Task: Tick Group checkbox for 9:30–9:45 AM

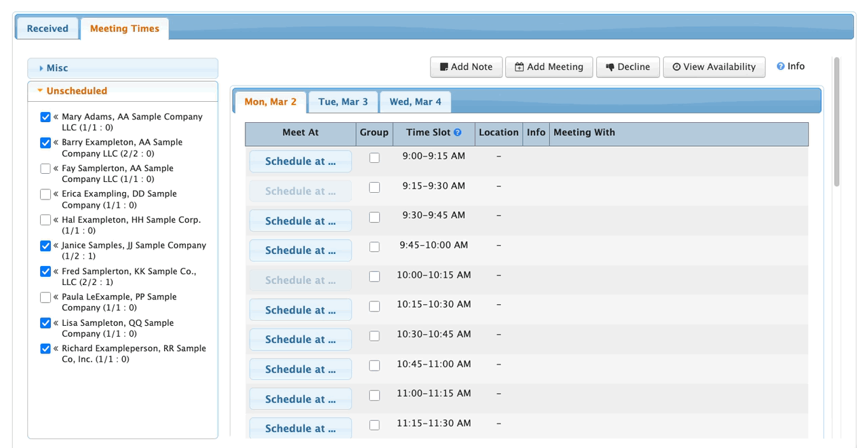Action: pyautogui.click(x=374, y=217)
